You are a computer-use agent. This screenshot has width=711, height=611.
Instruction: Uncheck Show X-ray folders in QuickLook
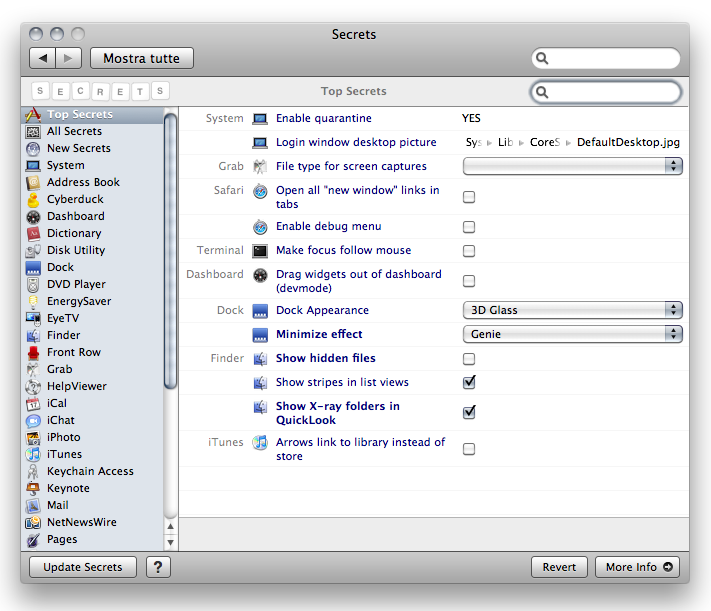coord(469,412)
